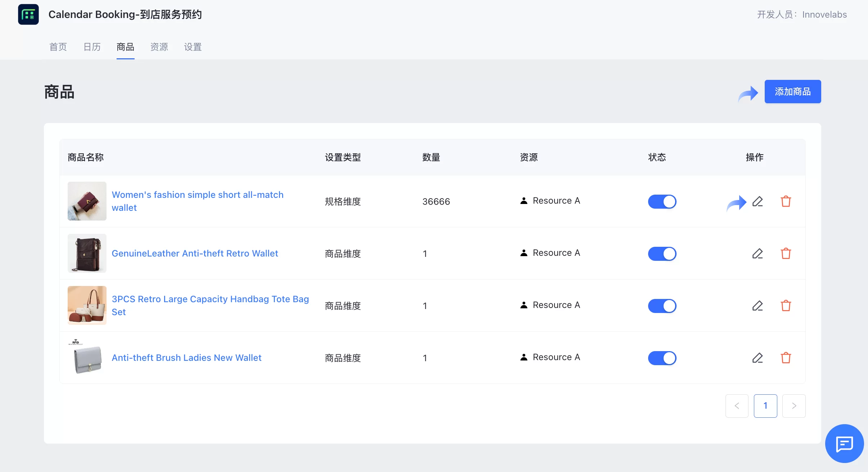
Task: Go to next page arrow in pagination
Action: point(794,406)
